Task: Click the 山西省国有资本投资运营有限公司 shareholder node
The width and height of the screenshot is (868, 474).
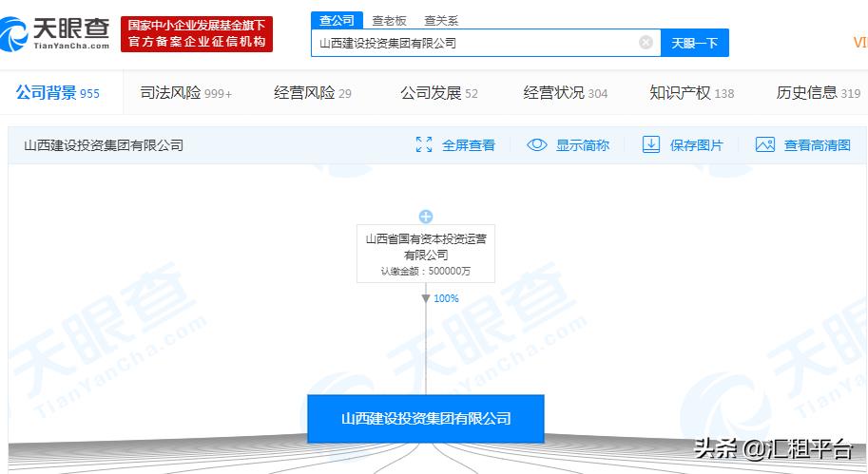Action: point(426,254)
